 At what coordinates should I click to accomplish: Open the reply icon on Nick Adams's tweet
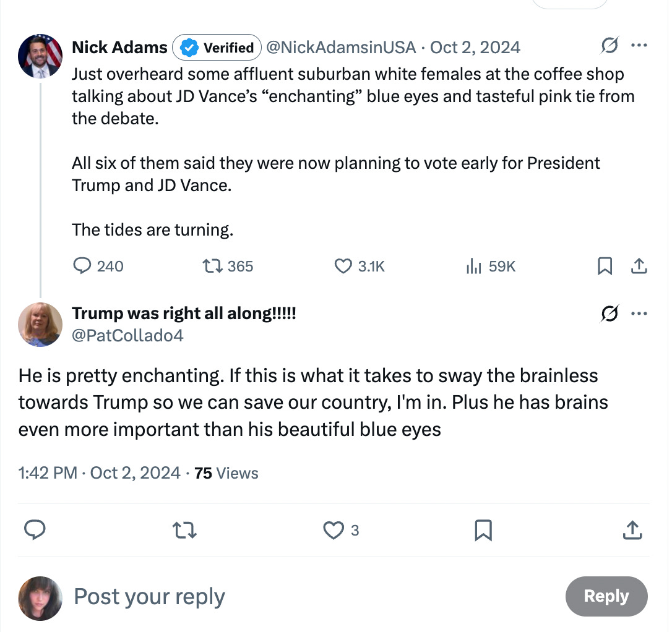tap(81, 266)
